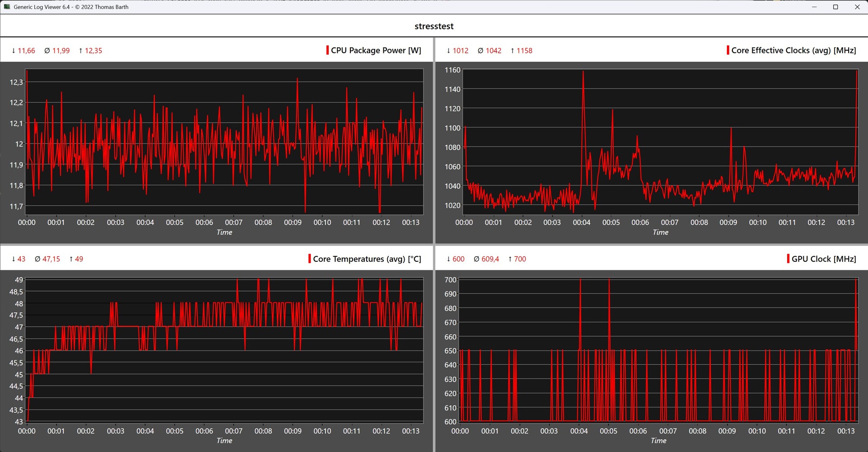This screenshot has height=452, width=868.
Task: Minimize the Generic Log Viewer window
Action: click(814, 7)
